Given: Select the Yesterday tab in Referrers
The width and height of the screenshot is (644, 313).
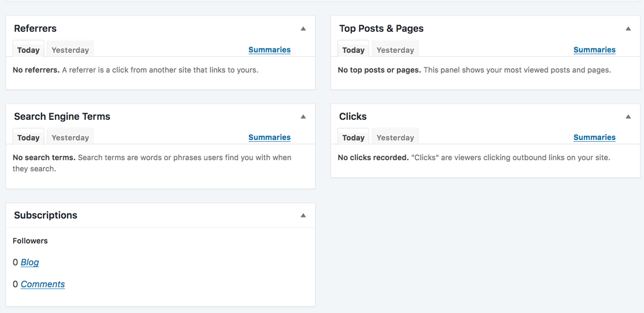Looking at the screenshot, I should (x=70, y=49).
